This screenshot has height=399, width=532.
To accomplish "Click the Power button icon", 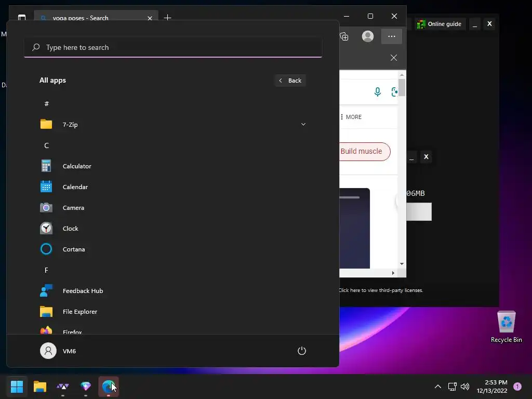I will pyautogui.click(x=302, y=351).
